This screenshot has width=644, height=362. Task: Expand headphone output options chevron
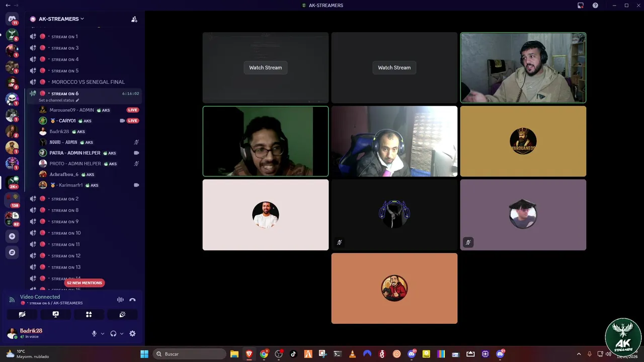122,333
